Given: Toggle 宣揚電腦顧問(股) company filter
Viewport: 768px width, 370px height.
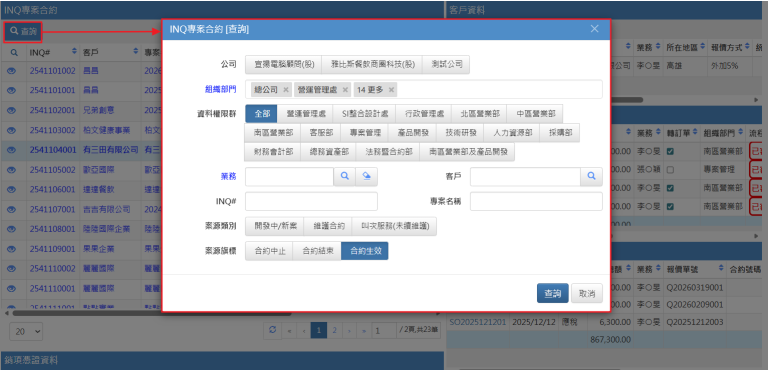Looking at the screenshot, I should 283,64.
